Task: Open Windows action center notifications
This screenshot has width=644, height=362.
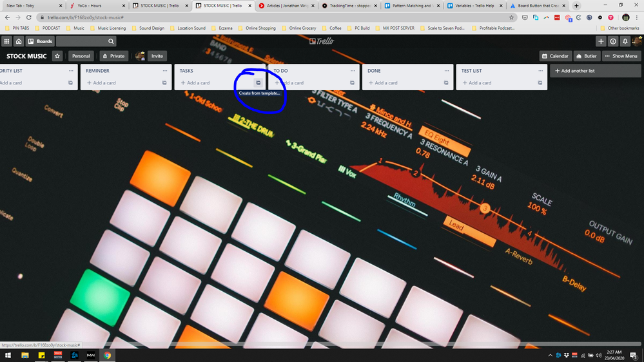Action: pyautogui.click(x=634, y=356)
